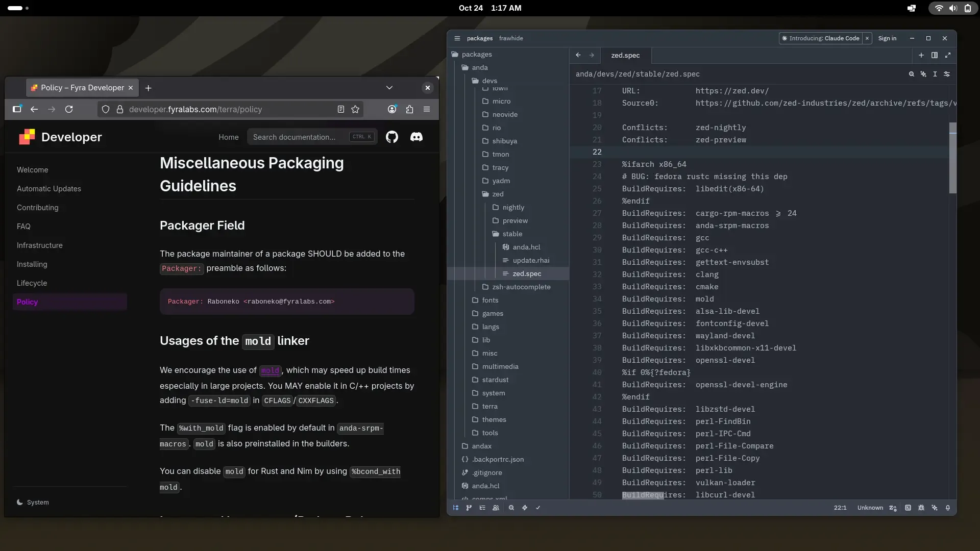Toggle the project panel in Zed status bar

tap(456, 508)
